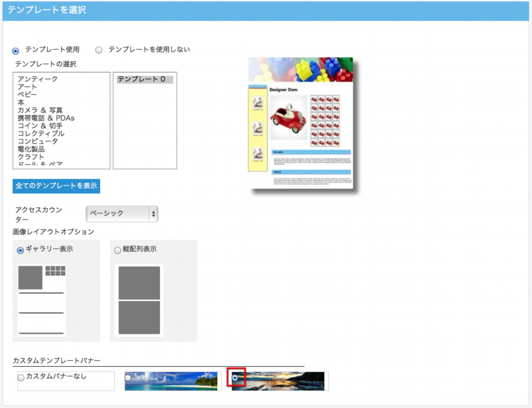This screenshot has height=408, width=532.
Task: Choose アンティーク in the category list
Action: 37,79
